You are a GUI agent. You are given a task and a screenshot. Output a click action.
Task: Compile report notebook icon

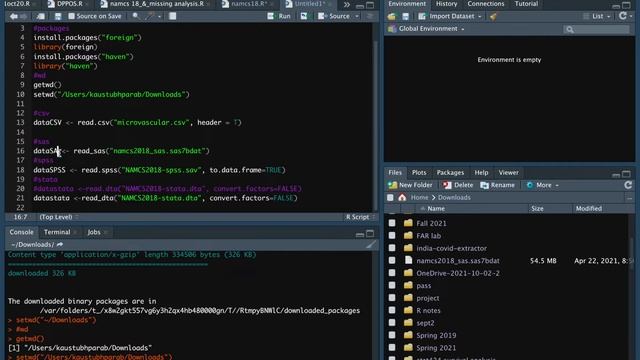[173, 16]
